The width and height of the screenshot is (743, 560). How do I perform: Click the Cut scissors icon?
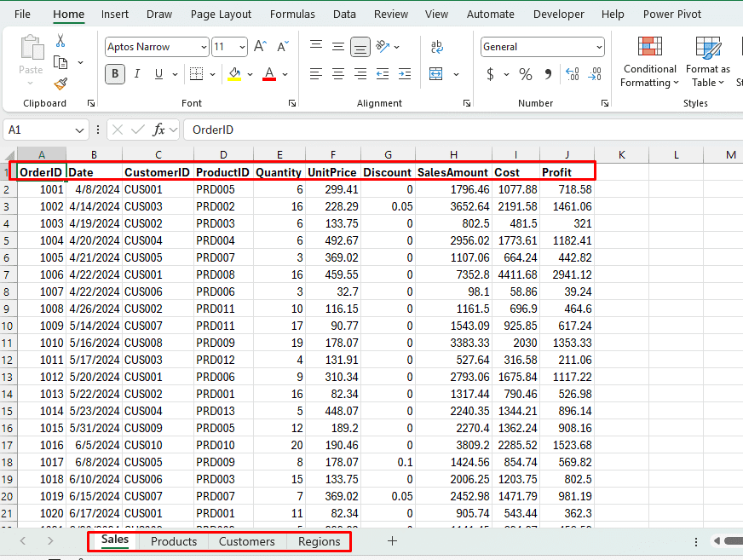60,41
